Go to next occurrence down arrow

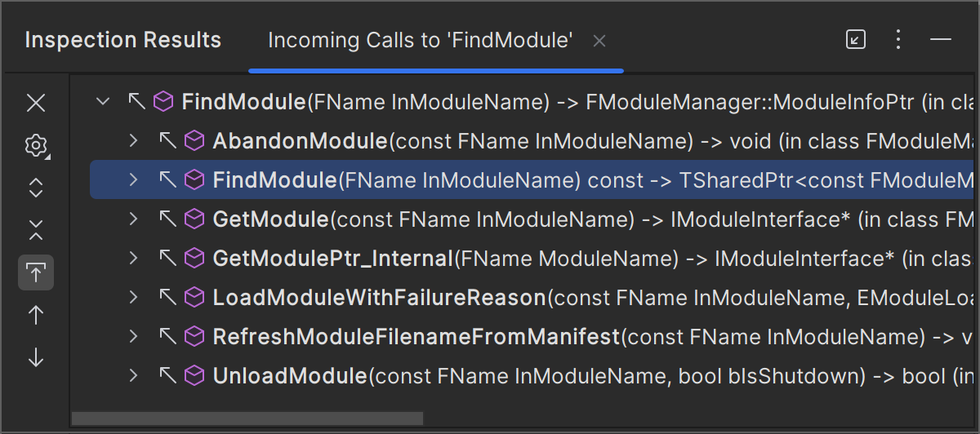[x=36, y=357]
